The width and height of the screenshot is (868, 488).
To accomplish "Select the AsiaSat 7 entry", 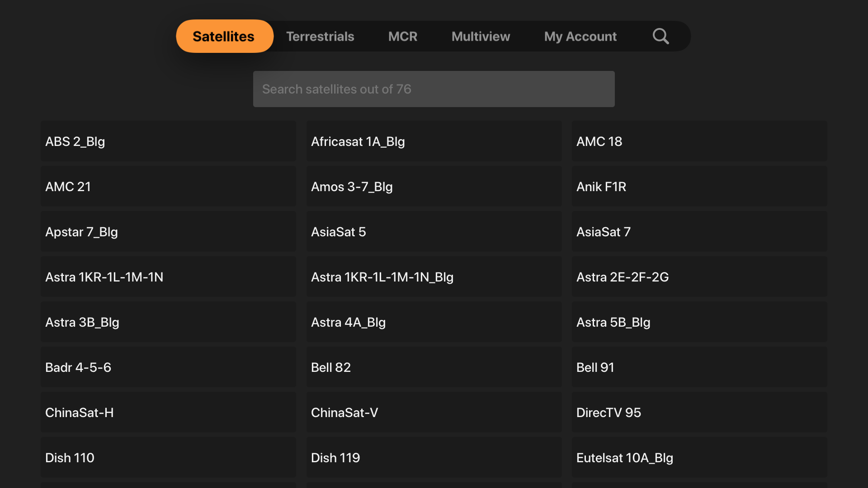I will [700, 232].
